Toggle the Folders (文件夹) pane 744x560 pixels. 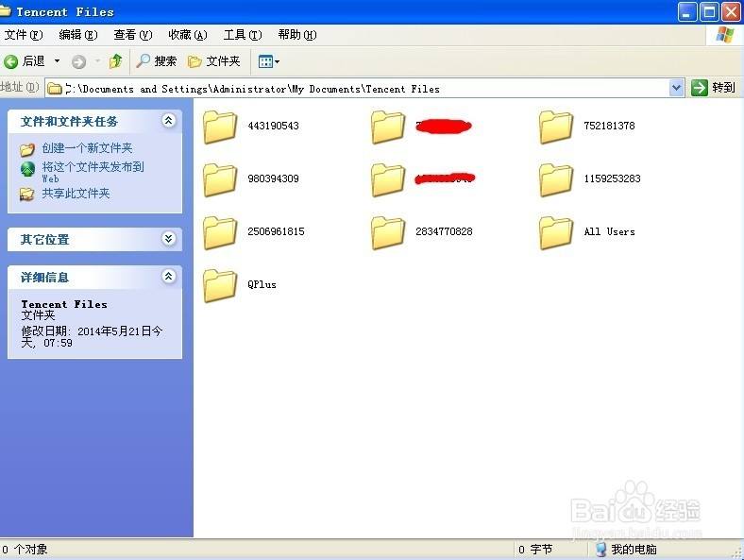click(214, 61)
